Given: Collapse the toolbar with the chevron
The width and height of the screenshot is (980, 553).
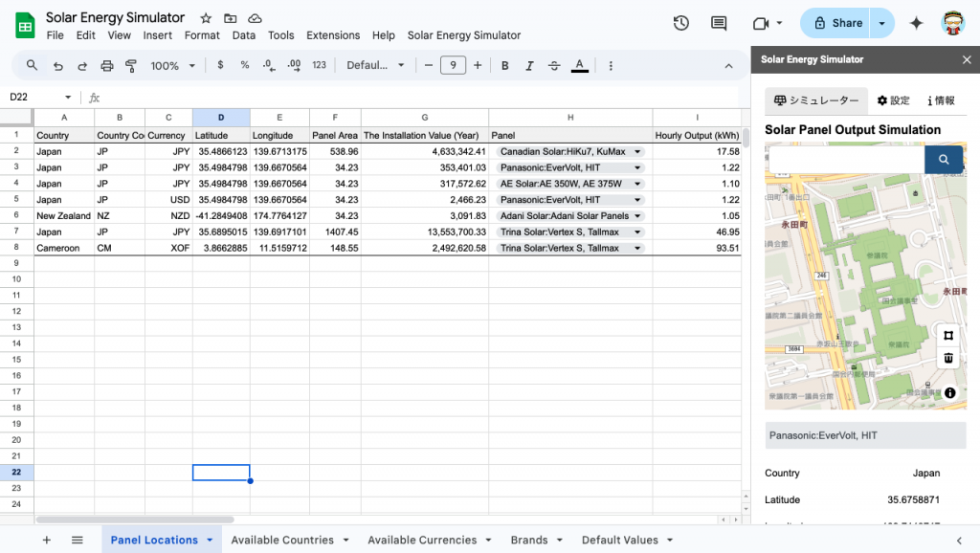Looking at the screenshot, I should click(728, 66).
